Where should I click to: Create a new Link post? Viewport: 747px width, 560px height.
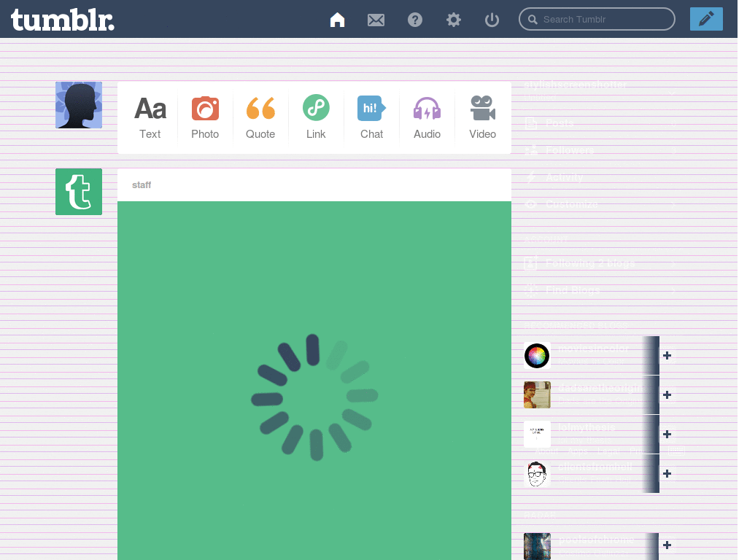[316, 117]
